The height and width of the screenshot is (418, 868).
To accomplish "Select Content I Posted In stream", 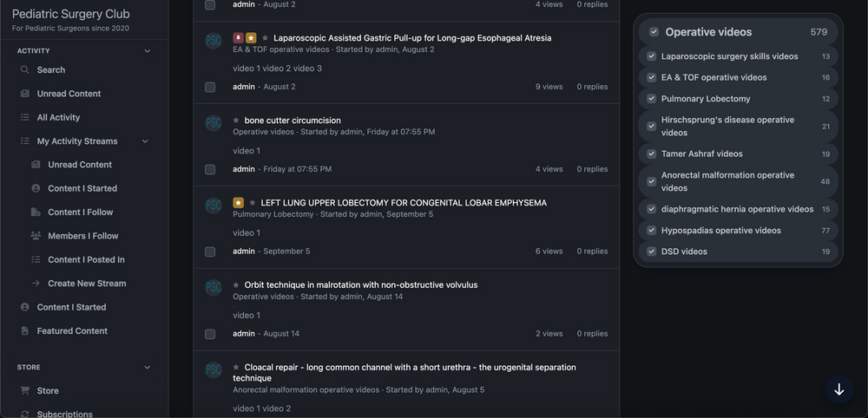I will (86, 259).
